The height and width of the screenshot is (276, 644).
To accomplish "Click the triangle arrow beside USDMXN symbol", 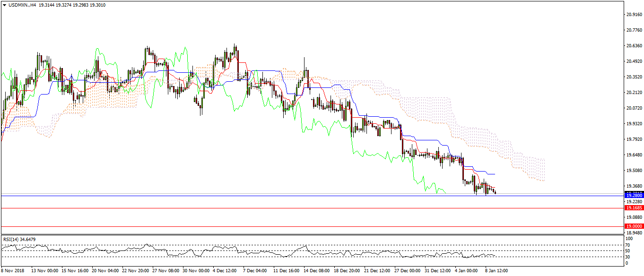I will click(x=4, y=5).
